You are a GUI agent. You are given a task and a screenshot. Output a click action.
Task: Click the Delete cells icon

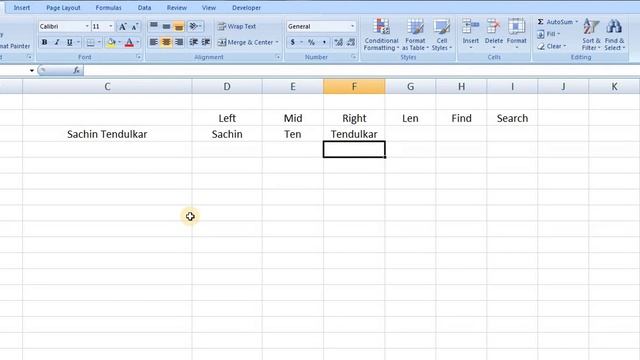pos(493,26)
